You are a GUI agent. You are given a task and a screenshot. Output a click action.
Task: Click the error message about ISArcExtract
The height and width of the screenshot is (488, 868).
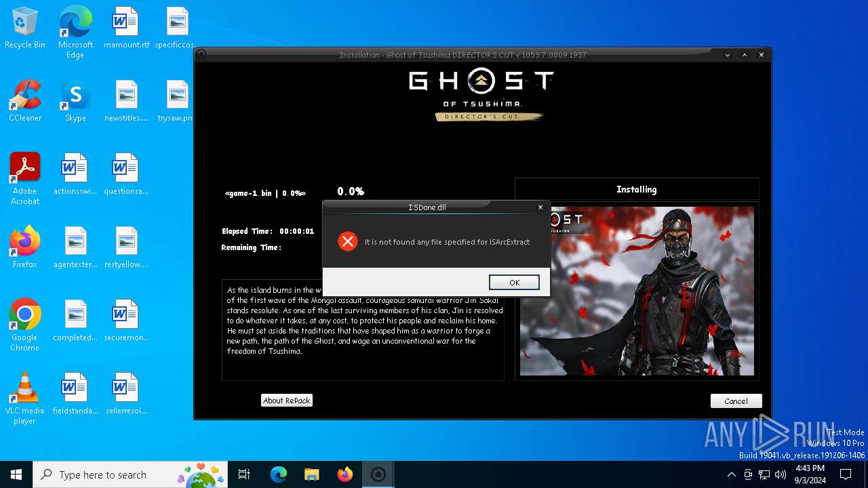[x=447, y=242]
